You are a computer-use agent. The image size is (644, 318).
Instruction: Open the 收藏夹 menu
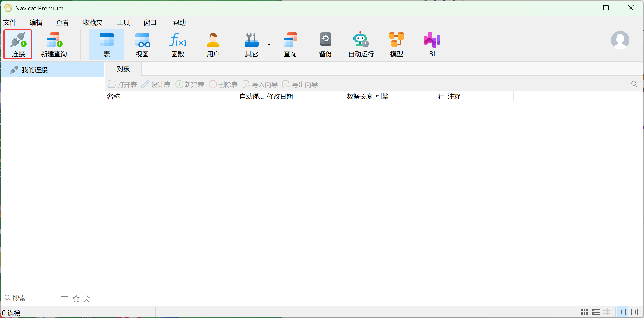click(93, 23)
